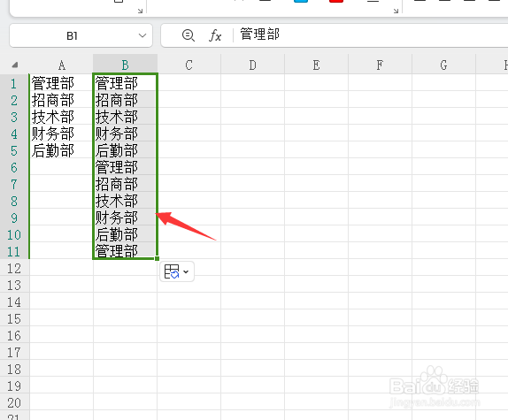Click the Name Box showing B1
508x420 pixels.
coord(81,35)
